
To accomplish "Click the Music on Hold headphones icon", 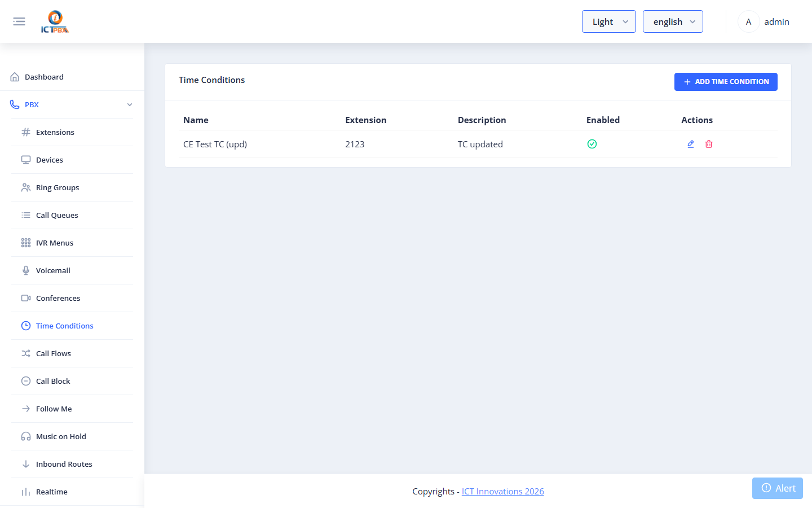I will pyautogui.click(x=26, y=436).
